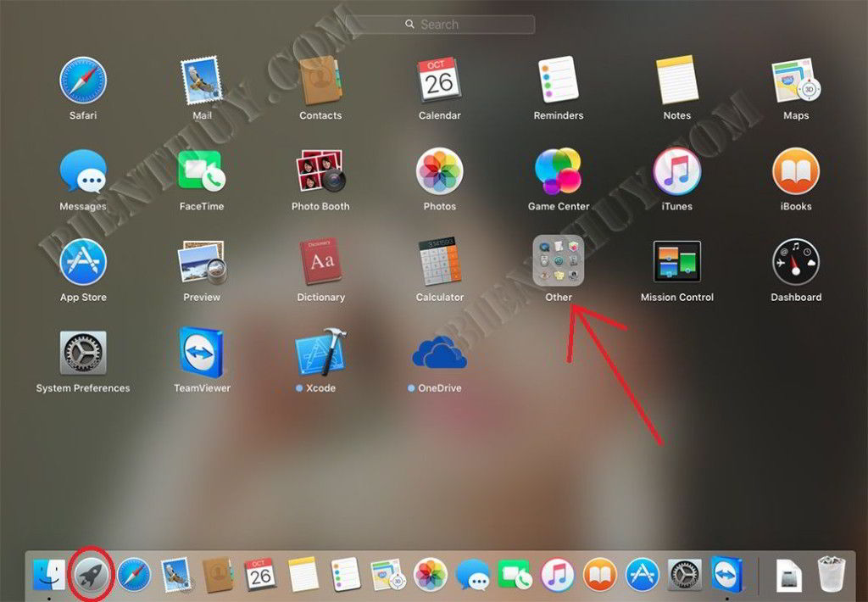Viewport: 868px width, 602px height.
Task: Open Xcode app
Action: click(320, 352)
